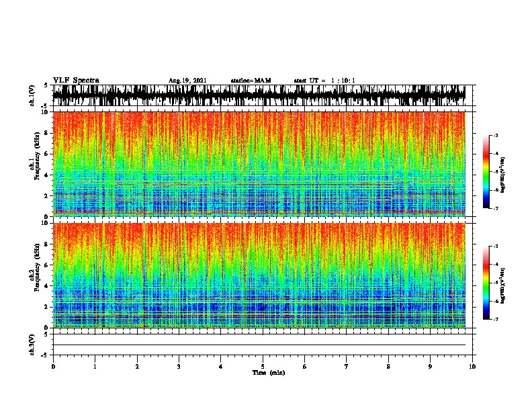Image resolution: width=532 pixels, height=411 pixels.
Task: Click the ch.1 spectrogram color scale bar
Action: [486, 172]
